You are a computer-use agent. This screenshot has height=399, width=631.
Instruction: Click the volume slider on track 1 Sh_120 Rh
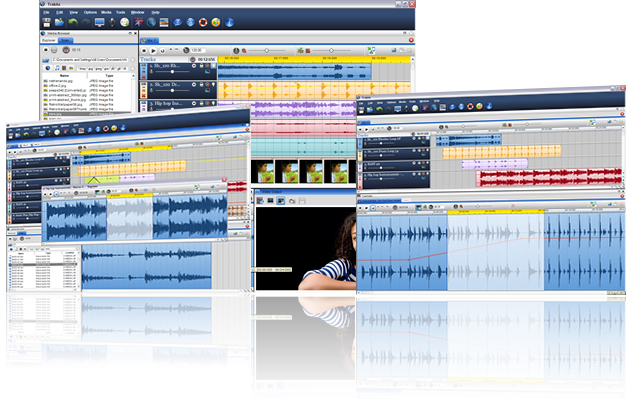(x=172, y=72)
